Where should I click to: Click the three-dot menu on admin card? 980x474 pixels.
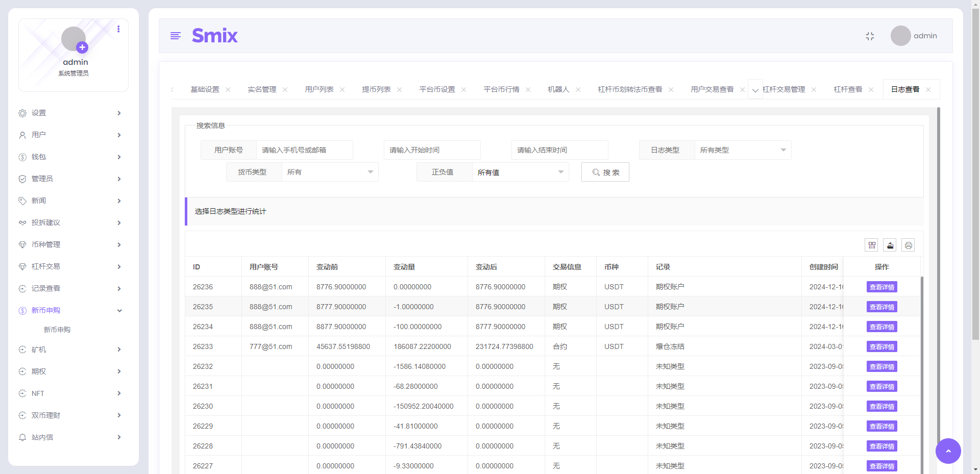[118, 29]
